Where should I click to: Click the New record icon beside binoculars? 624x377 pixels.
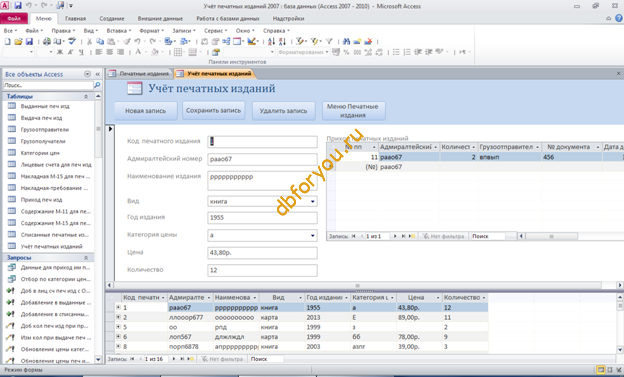[x=357, y=41]
